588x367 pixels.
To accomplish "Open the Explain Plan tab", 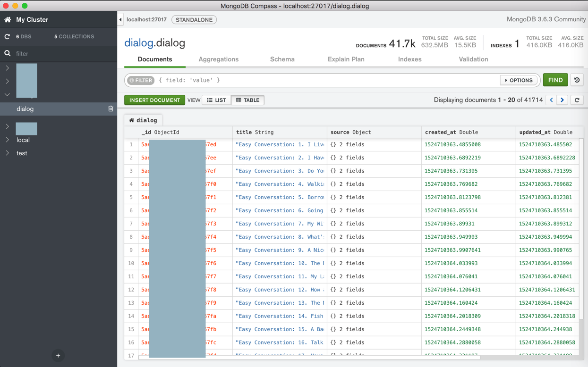I will pyautogui.click(x=346, y=59).
